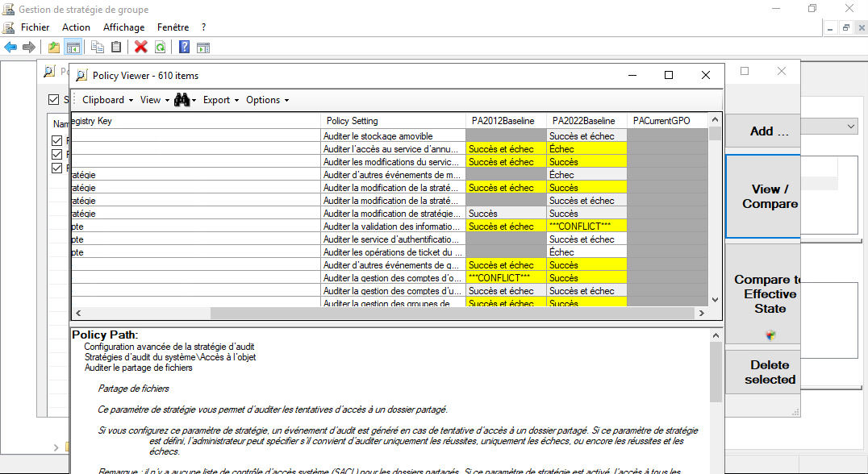Screen dimensions: 868x474
Task: Open the Fichier menu
Action: (35, 27)
